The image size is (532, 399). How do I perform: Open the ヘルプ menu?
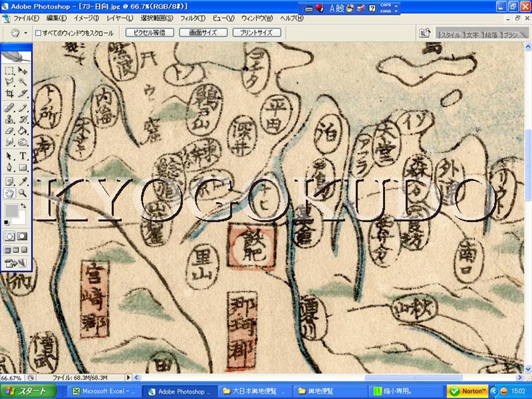click(x=292, y=18)
